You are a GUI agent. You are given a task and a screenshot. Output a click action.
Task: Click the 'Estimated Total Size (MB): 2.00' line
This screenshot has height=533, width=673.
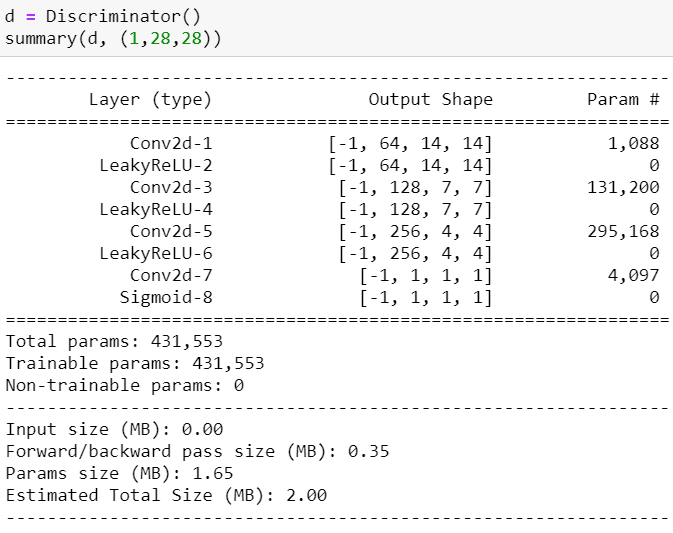coord(166,495)
